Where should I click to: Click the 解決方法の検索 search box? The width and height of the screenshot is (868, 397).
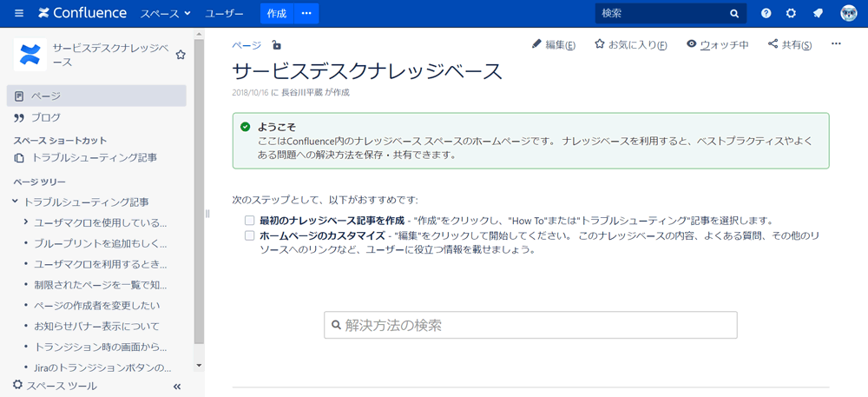[x=530, y=325]
